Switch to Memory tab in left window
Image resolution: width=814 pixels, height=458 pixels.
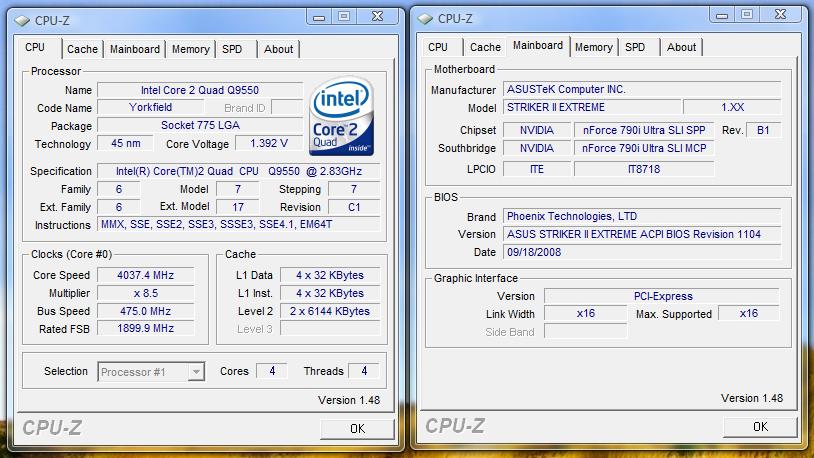pos(191,49)
